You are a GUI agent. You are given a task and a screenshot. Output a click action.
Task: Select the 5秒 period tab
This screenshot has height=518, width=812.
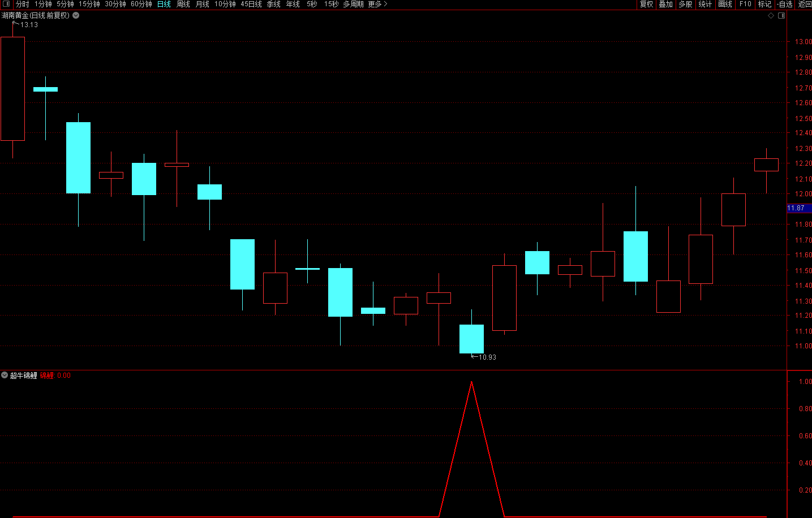coord(312,4)
